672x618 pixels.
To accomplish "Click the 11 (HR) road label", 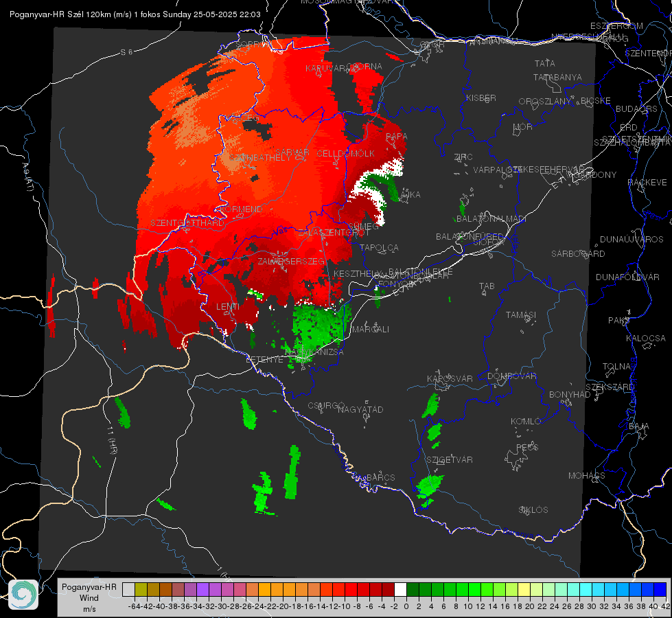I will (x=113, y=440).
